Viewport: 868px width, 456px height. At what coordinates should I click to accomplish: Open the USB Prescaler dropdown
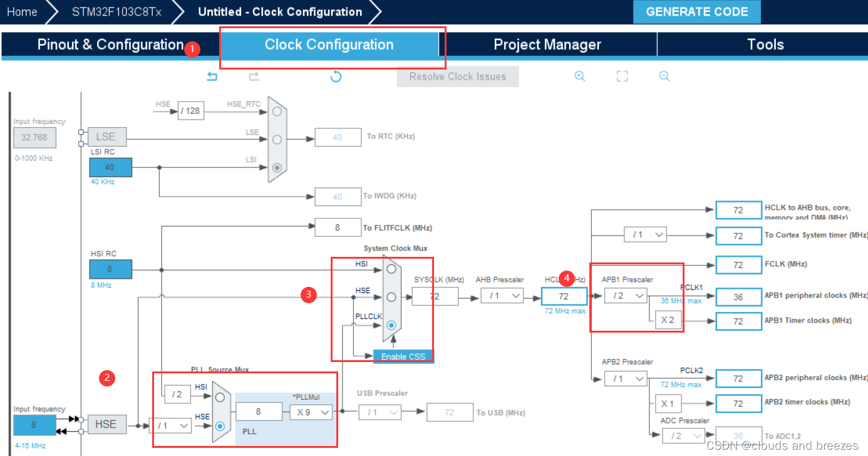click(x=380, y=412)
